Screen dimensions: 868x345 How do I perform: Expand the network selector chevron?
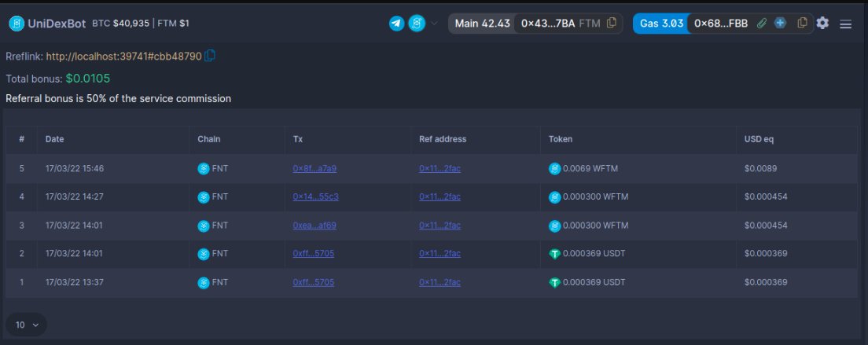coord(434,24)
